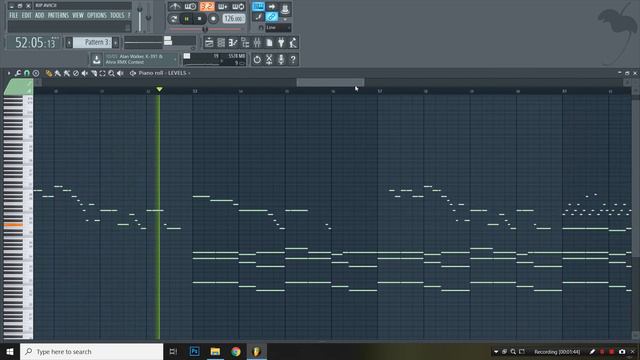
Task: Toggle the arrow button beside keyboard icon
Action: click(x=271, y=7)
